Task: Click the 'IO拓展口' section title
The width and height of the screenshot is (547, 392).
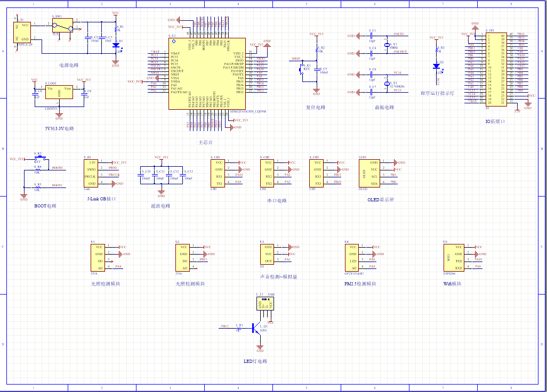Action: coord(495,121)
